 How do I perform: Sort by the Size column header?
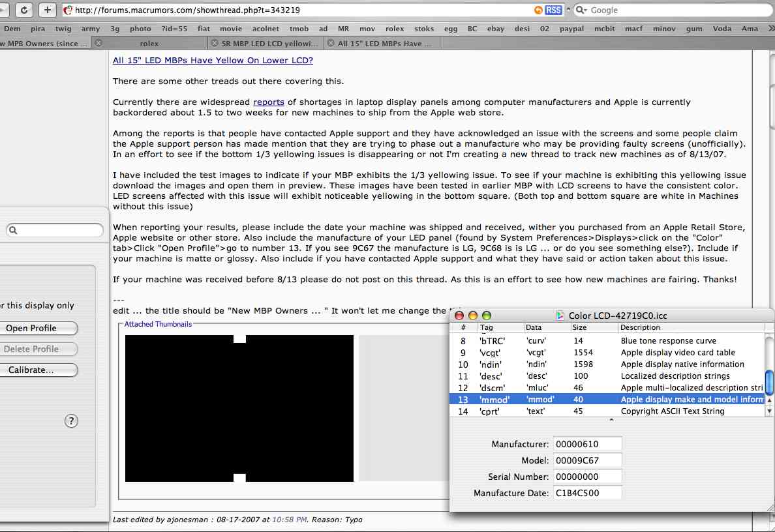(594, 327)
